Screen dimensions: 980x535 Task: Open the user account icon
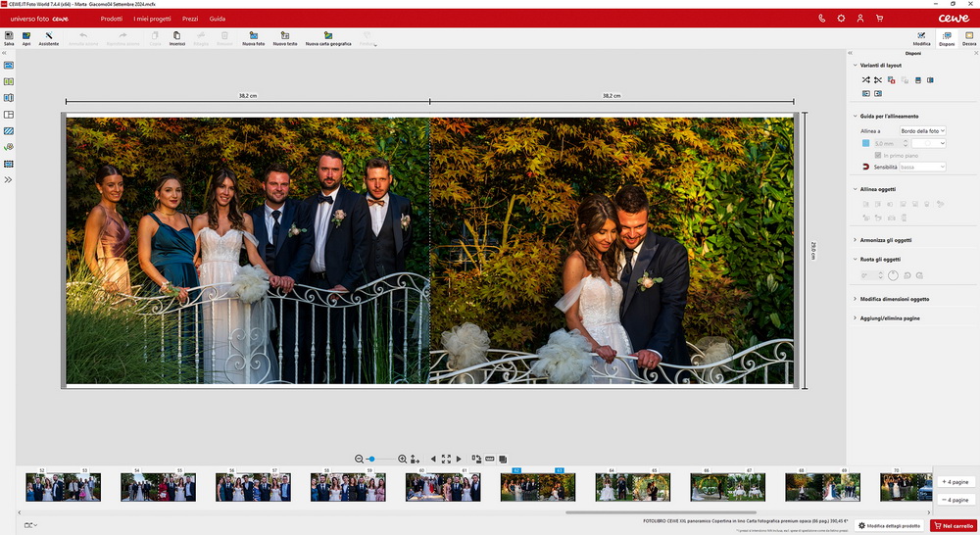(860, 18)
